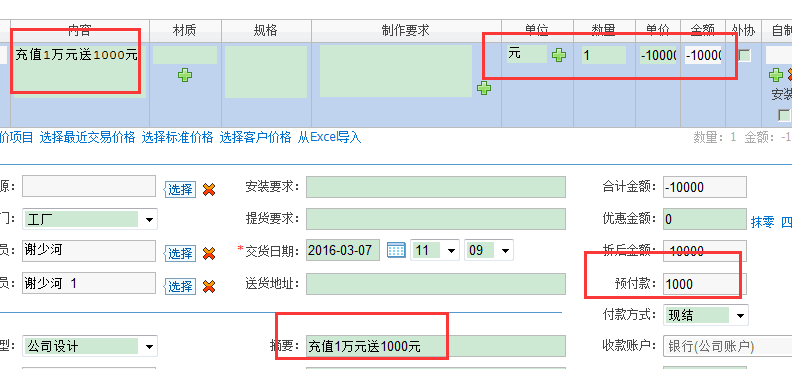
Task: Click 选择最近交易价格 link
Action: point(87,137)
